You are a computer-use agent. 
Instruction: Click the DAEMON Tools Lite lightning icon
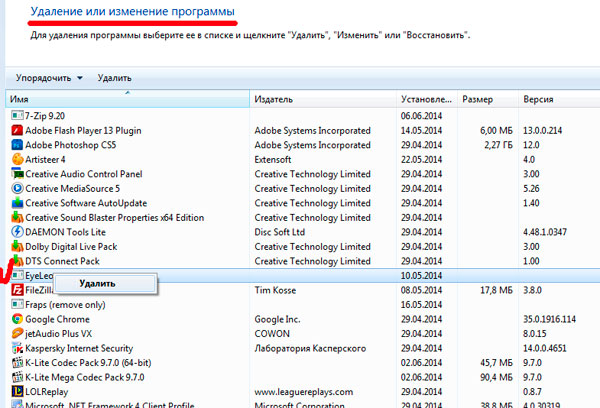pyautogui.click(x=17, y=232)
